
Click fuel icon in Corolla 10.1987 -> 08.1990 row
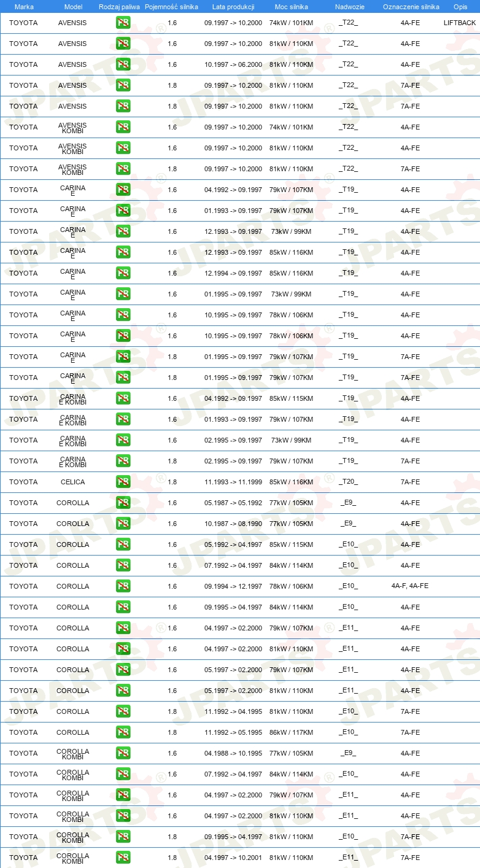(x=123, y=524)
